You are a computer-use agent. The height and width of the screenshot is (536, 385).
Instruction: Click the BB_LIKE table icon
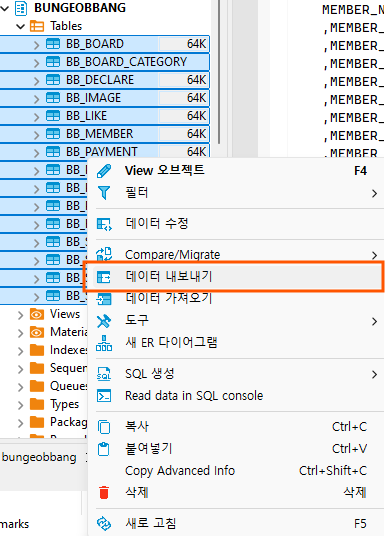(53, 116)
